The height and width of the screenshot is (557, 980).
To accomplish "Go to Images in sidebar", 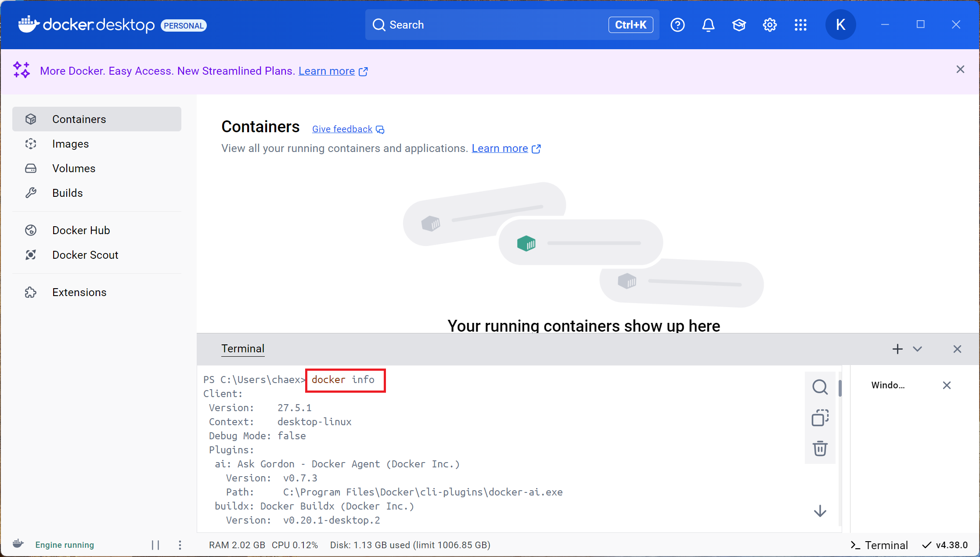I will 70,144.
